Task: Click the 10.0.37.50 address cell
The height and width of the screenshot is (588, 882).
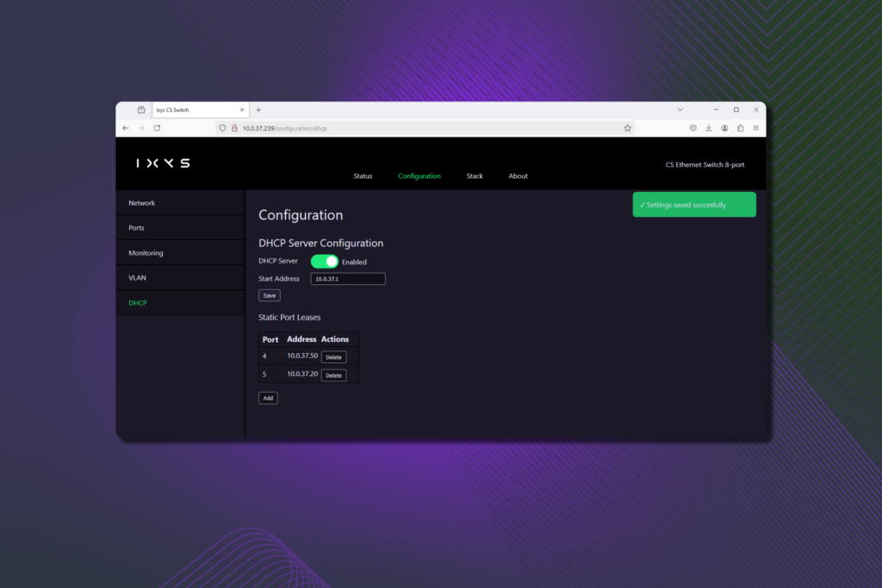Action: tap(302, 356)
